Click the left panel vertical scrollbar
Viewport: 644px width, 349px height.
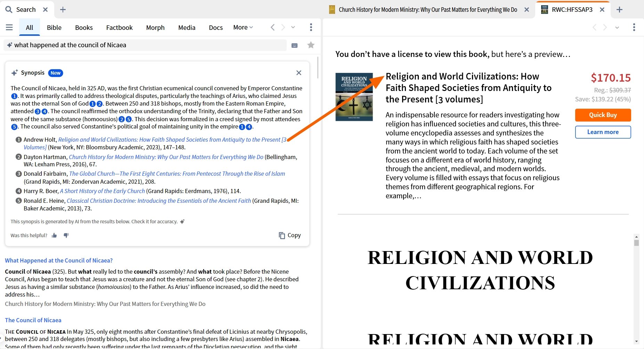pyautogui.click(x=318, y=68)
